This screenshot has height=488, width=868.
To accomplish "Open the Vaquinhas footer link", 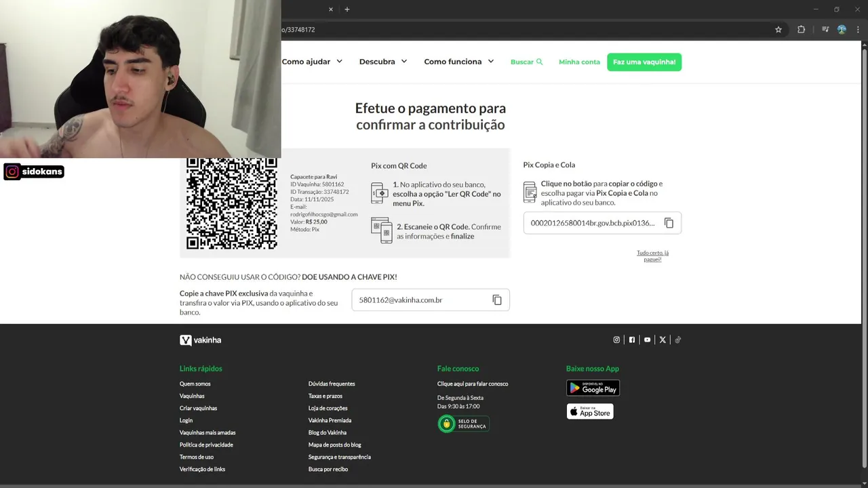I will click(x=192, y=396).
